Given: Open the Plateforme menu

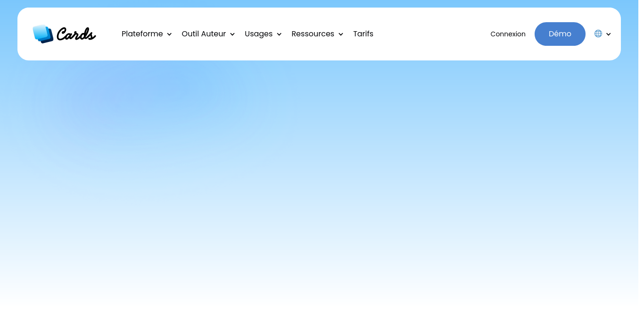Looking at the screenshot, I should (142, 34).
